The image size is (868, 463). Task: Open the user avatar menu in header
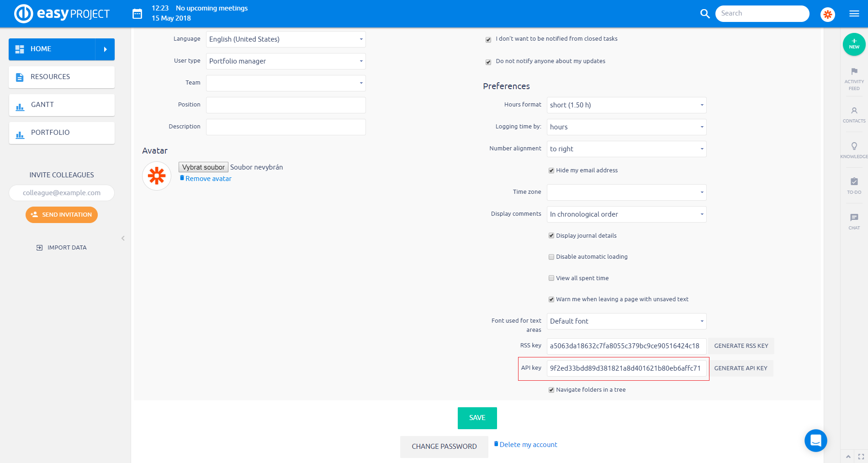827,14
